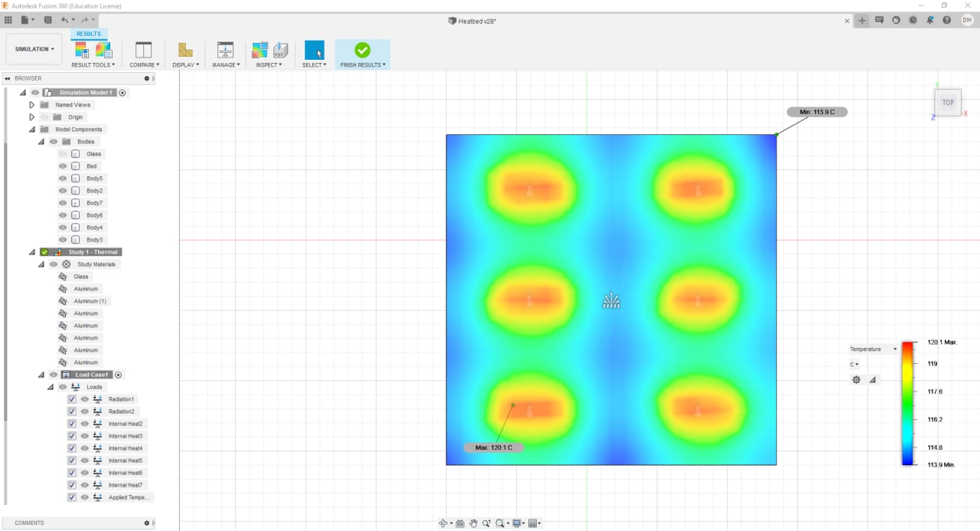
Task: Collapse the Study Materials node
Action: tap(41, 264)
